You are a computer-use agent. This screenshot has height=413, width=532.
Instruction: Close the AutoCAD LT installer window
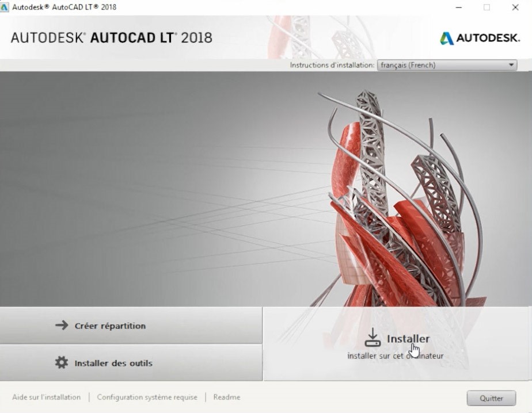(515, 7)
